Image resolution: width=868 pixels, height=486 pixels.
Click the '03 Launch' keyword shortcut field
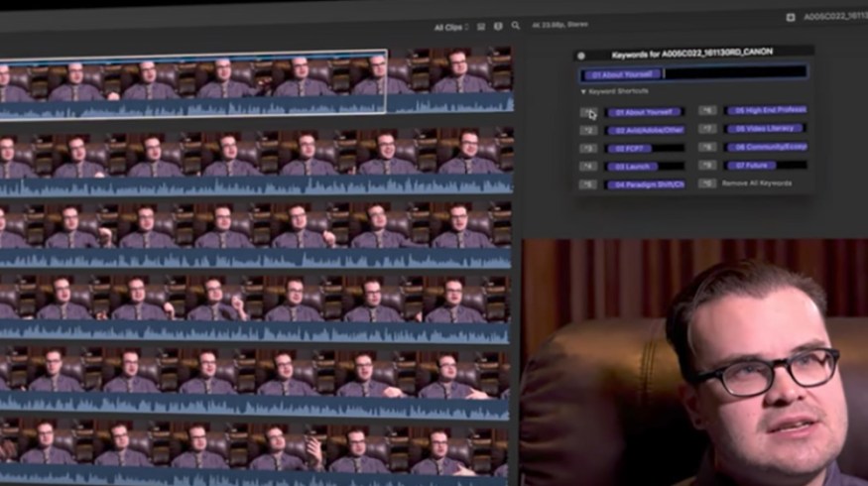(647, 166)
